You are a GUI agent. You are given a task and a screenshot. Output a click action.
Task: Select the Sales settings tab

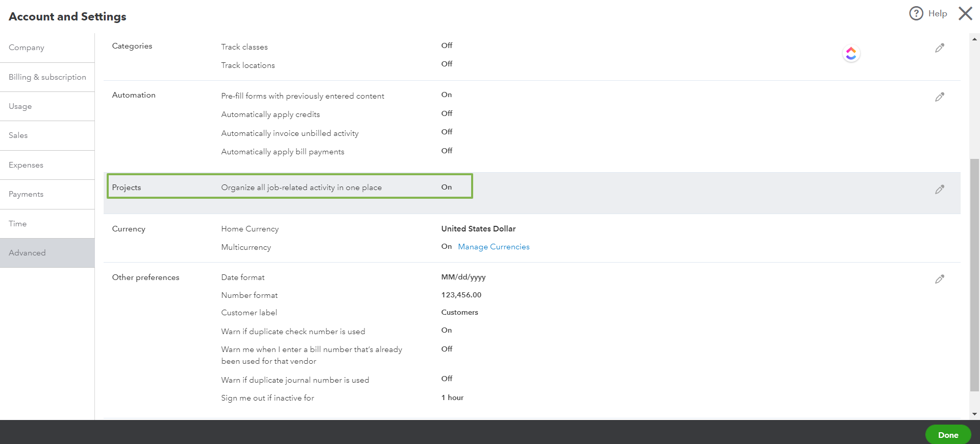click(18, 135)
